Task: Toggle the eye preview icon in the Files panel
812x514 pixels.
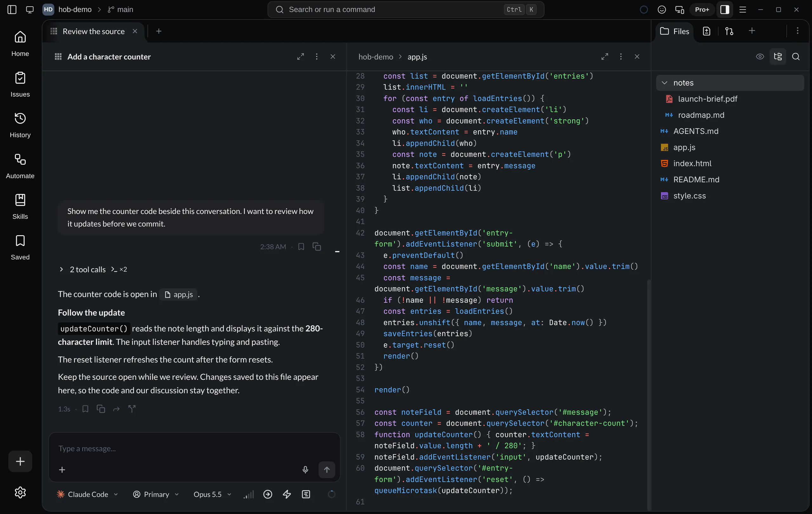Action: [x=760, y=57]
